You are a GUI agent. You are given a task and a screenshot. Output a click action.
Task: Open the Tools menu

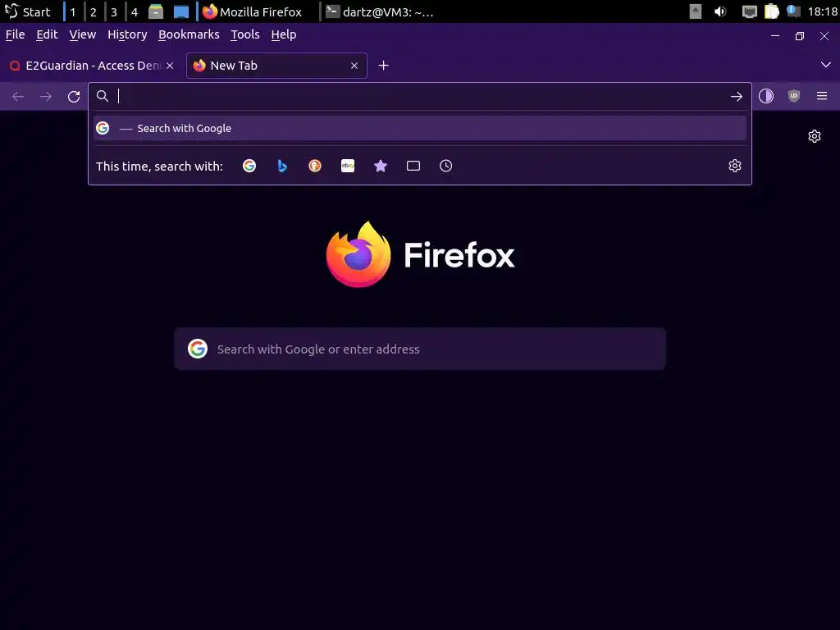pyautogui.click(x=244, y=34)
